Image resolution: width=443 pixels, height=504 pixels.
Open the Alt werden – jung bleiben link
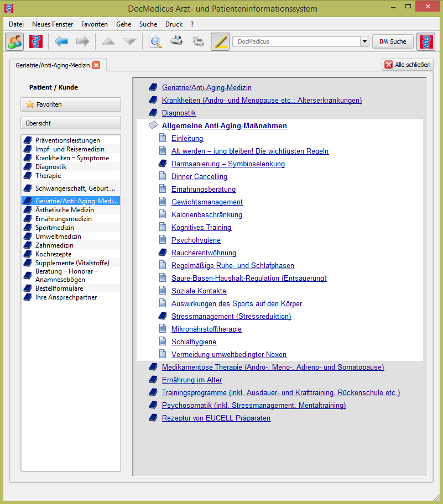(250, 151)
